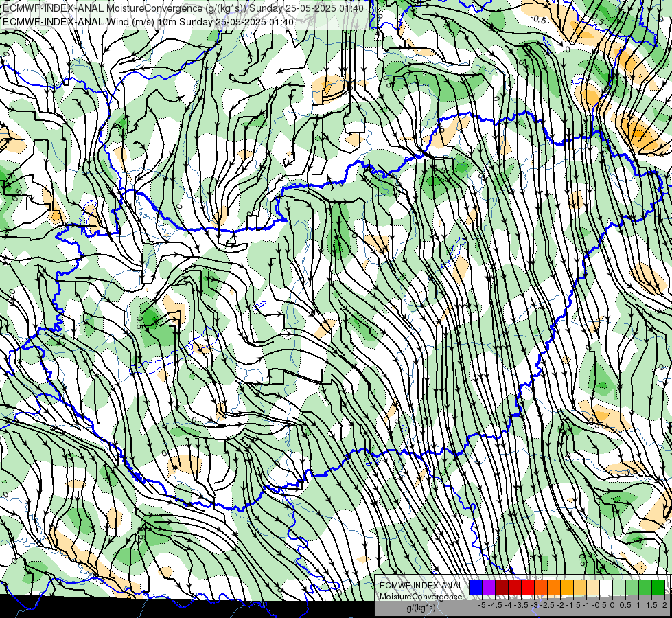This screenshot has height=618, width=672.
Task: Click the blue legend swatch above -5
Action: [476, 587]
